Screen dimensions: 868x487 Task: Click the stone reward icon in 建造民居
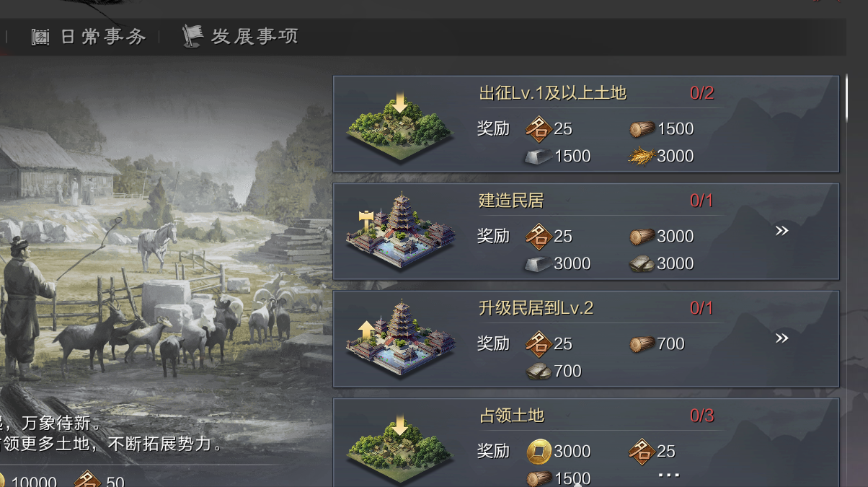tap(642, 264)
